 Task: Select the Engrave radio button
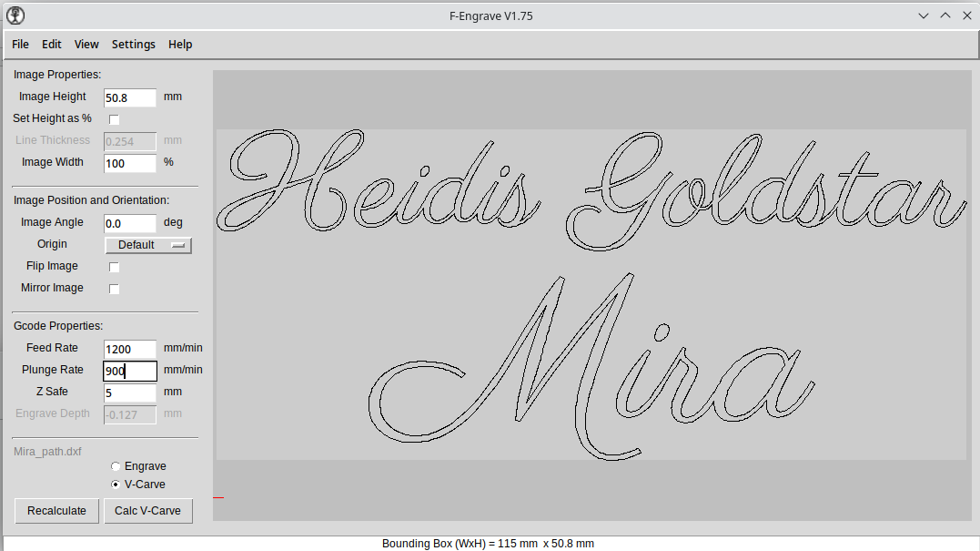click(x=116, y=467)
